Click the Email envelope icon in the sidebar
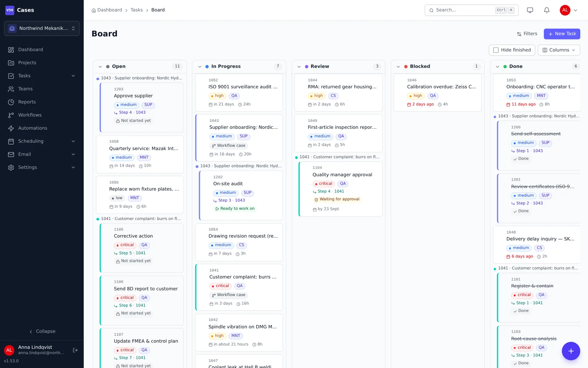Image resolution: width=588 pixels, height=368 pixels. 11,154
